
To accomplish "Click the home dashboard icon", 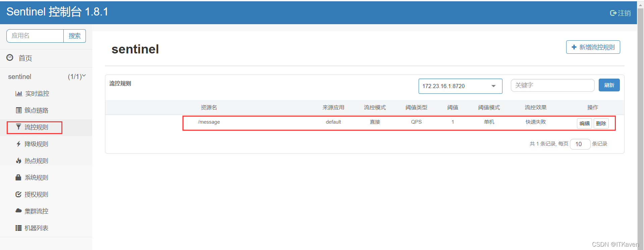I will pos(10,57).
